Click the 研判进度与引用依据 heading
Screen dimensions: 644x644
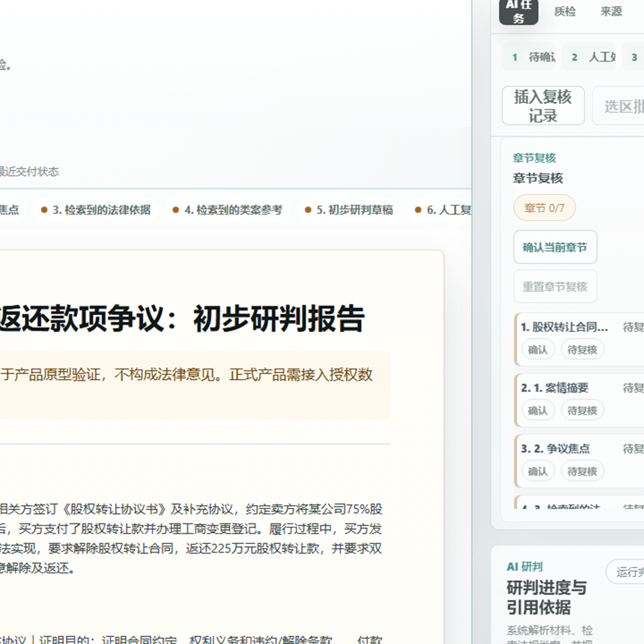547,597
